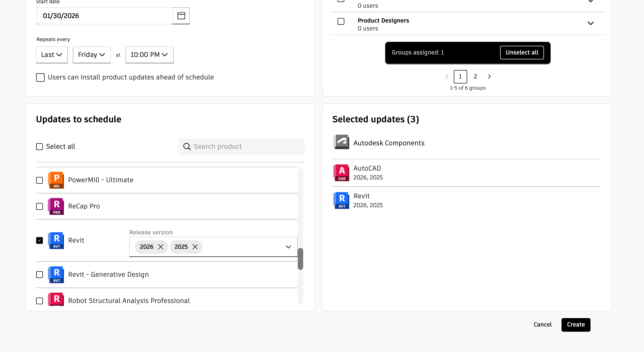Uncheck the Revit product checkbox
The width and height of the screenshot is (644, 352).
[x=39, y=240]
